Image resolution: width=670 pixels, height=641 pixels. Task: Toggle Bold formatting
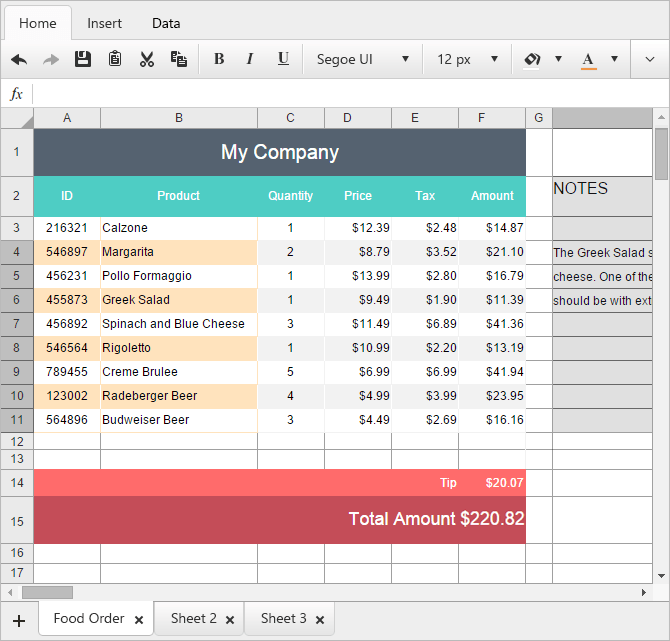click(x=219, y=59)
